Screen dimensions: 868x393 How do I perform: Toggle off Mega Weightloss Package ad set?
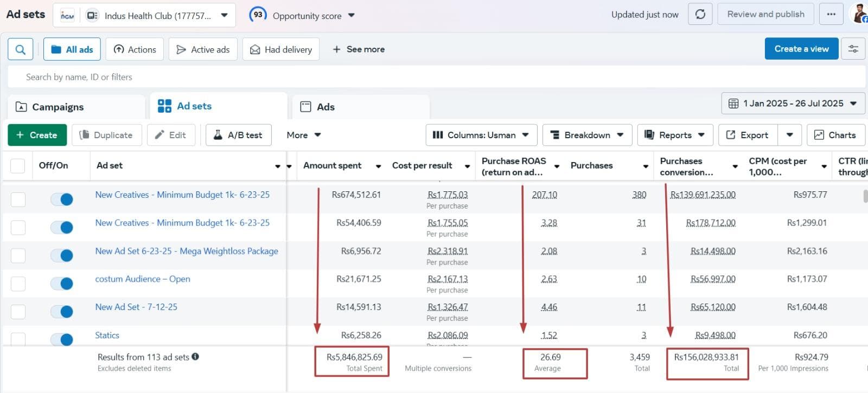tap(62, 255)
